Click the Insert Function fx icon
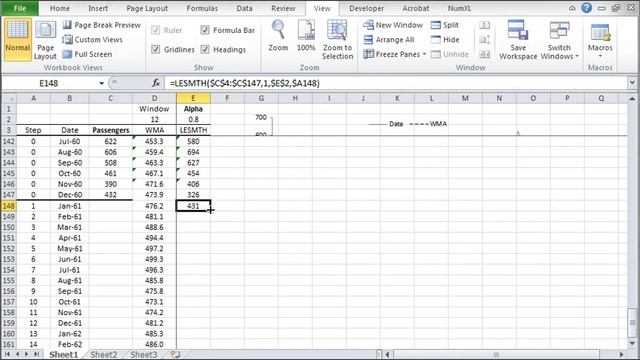The height and width of the screenshot is (360, 640). [156, 83]
